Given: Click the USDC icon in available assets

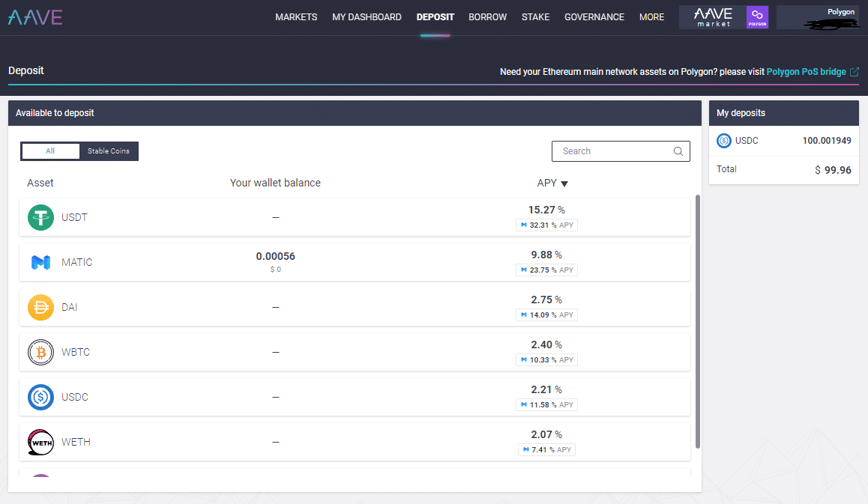Looking at the screenshot, I should tap(40, 397).
